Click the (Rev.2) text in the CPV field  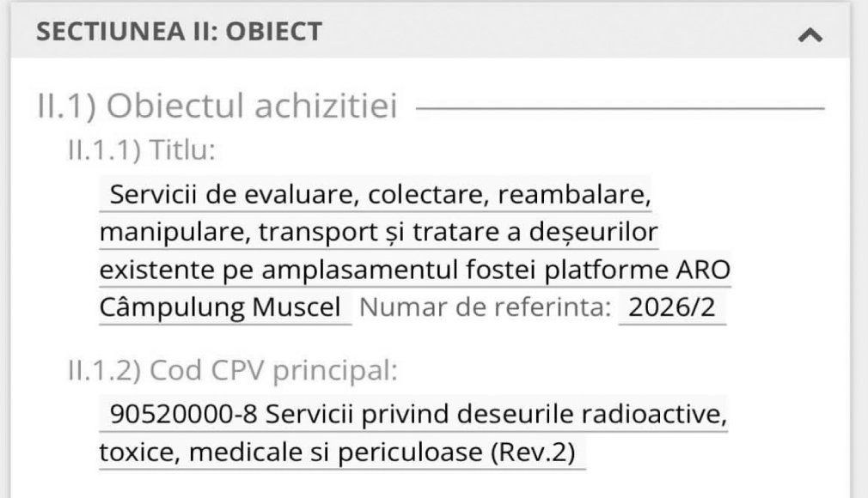(x=533, y=452)
